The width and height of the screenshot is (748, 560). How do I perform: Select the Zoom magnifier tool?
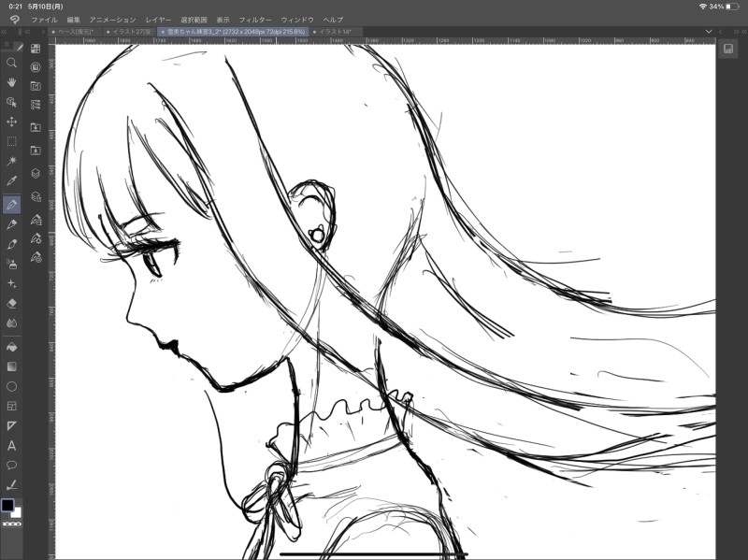click(11, 63)
